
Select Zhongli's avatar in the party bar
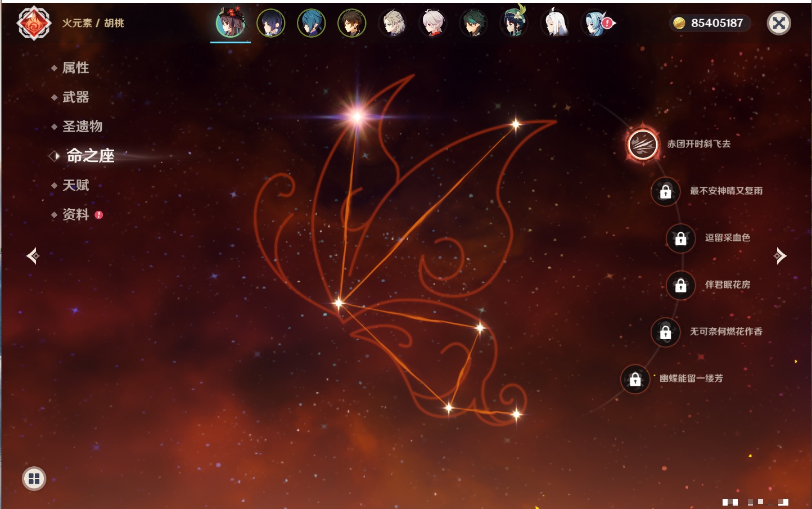click(x=352, y=23)
